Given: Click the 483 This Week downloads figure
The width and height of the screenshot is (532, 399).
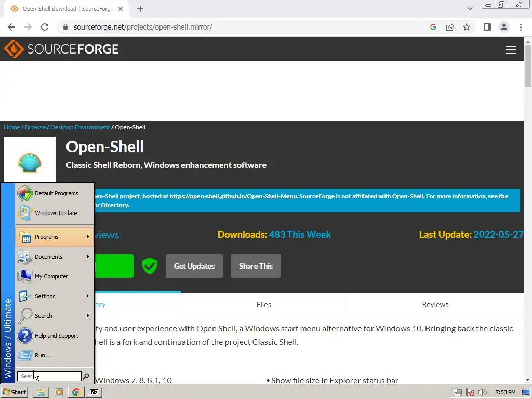Looking at the screenshot, I should [x=300, y=234].
